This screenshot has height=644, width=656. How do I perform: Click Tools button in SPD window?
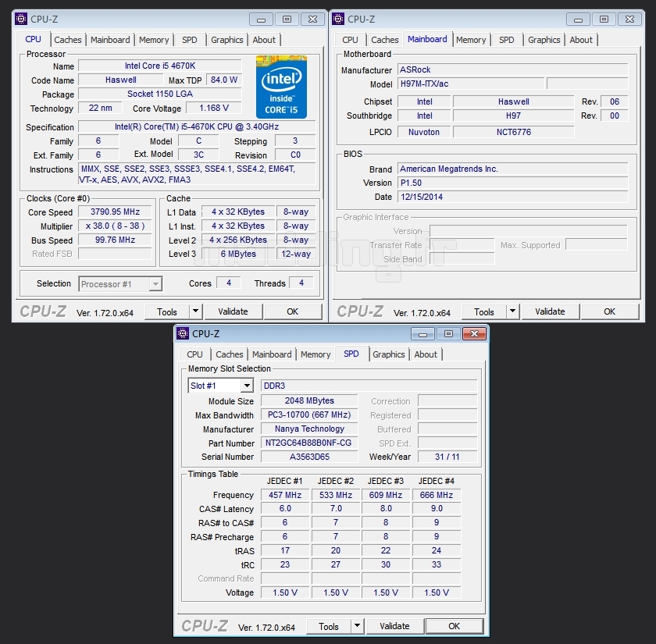329,626
